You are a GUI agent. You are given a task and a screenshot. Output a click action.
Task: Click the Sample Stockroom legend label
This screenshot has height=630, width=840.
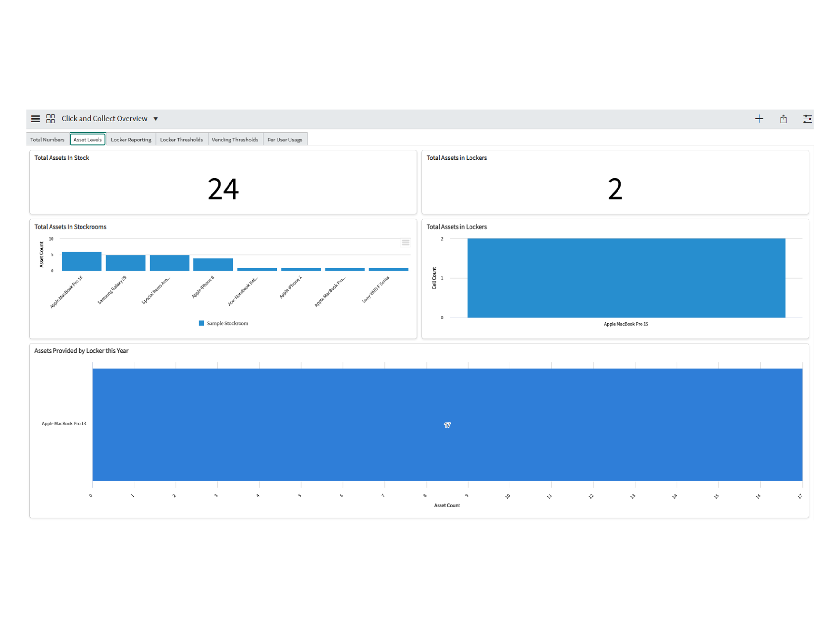tap(227, 324)
